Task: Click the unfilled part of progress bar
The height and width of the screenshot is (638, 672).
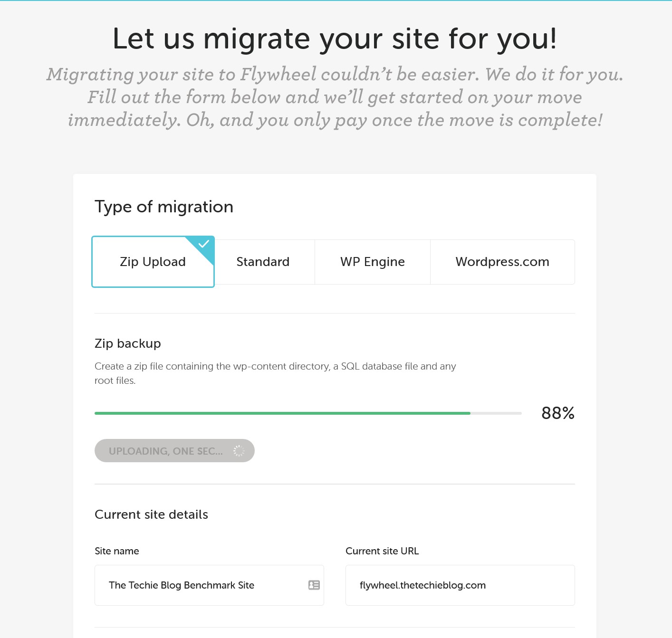Action: [x=496, y=413]
